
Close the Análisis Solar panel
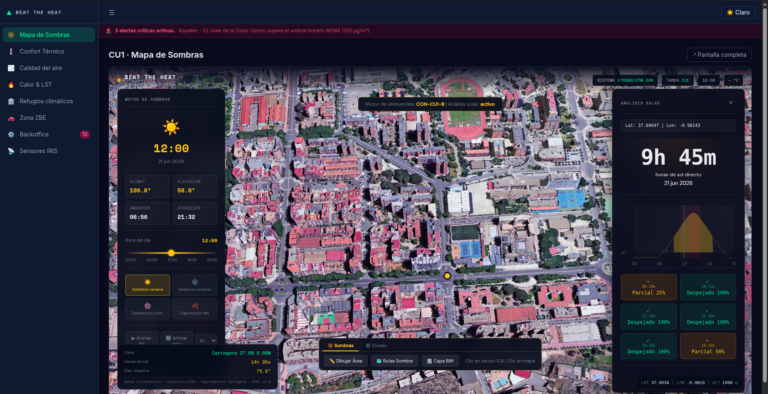(731, 103)
